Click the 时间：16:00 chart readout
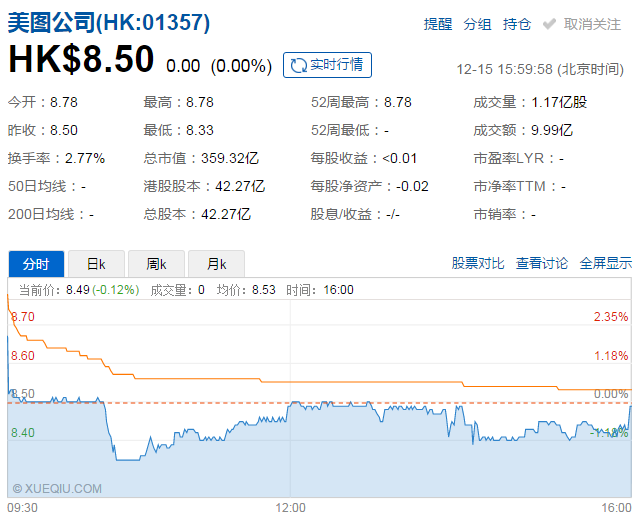Image resolution: width=641 pixels, height=519 pixels. [320, 290]
